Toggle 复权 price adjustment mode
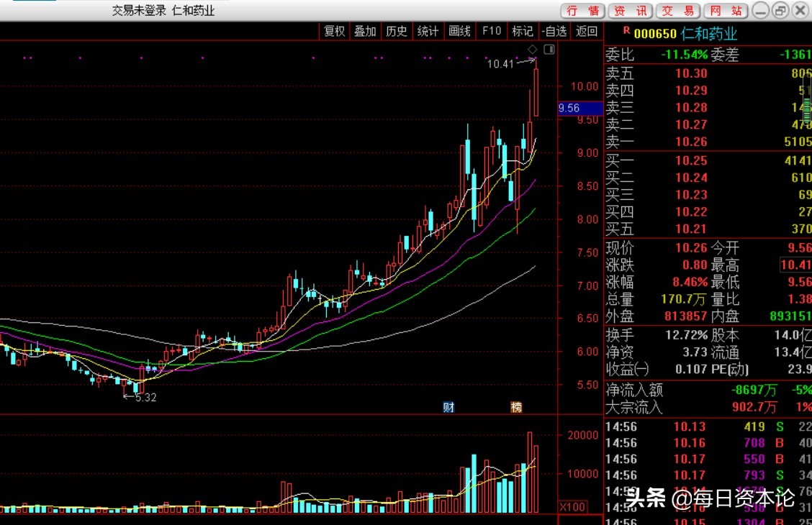812x525 pixels. coord(334,31)
